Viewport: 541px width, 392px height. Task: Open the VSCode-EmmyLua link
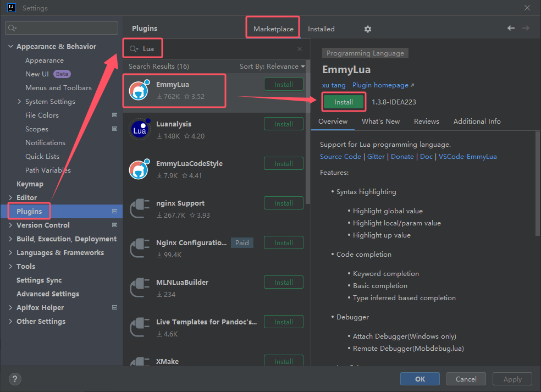point(467,157)
